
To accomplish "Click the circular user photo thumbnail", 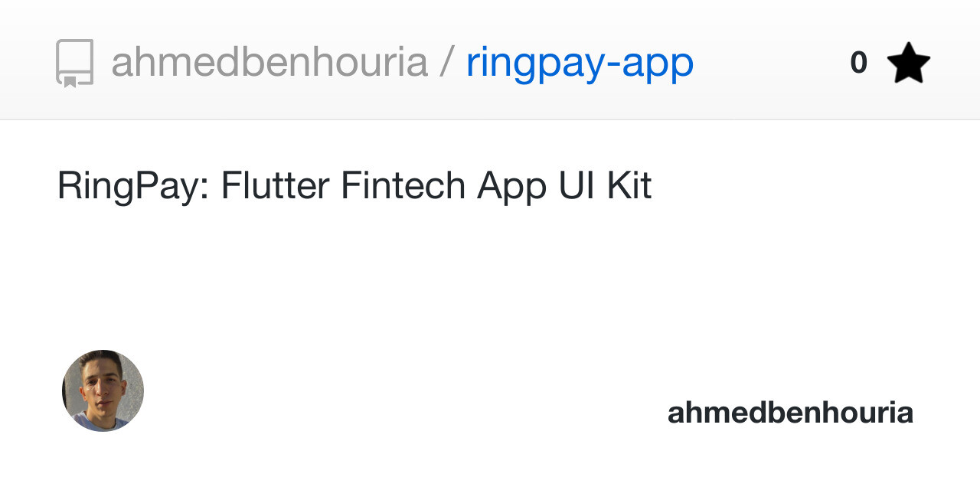I will coord(102,390).
